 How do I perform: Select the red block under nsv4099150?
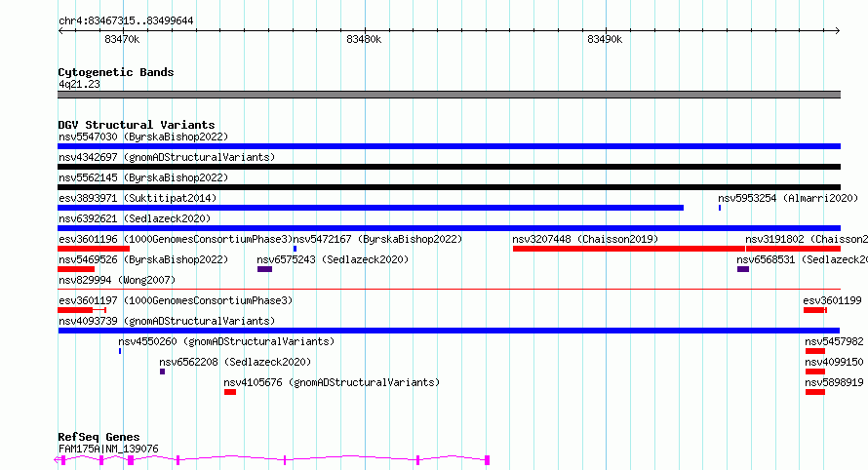815,372
